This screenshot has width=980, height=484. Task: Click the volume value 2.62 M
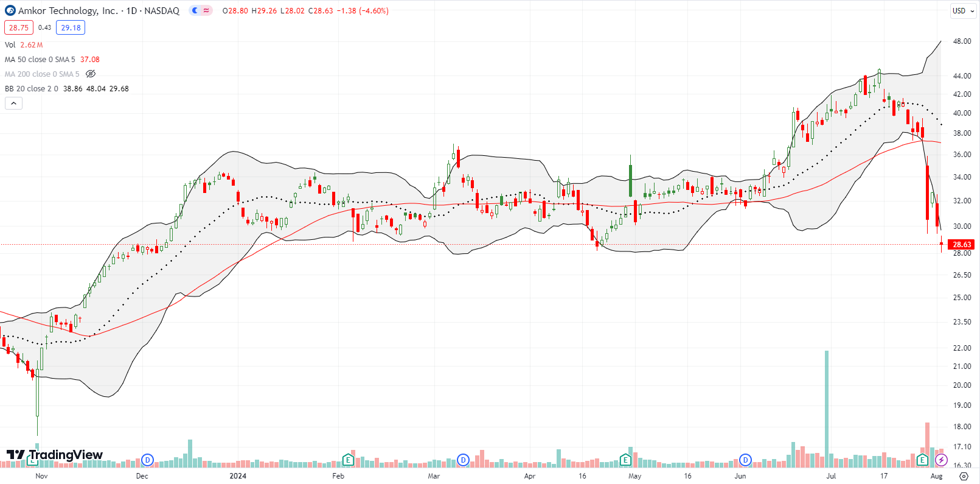click(x=32, y=44)
